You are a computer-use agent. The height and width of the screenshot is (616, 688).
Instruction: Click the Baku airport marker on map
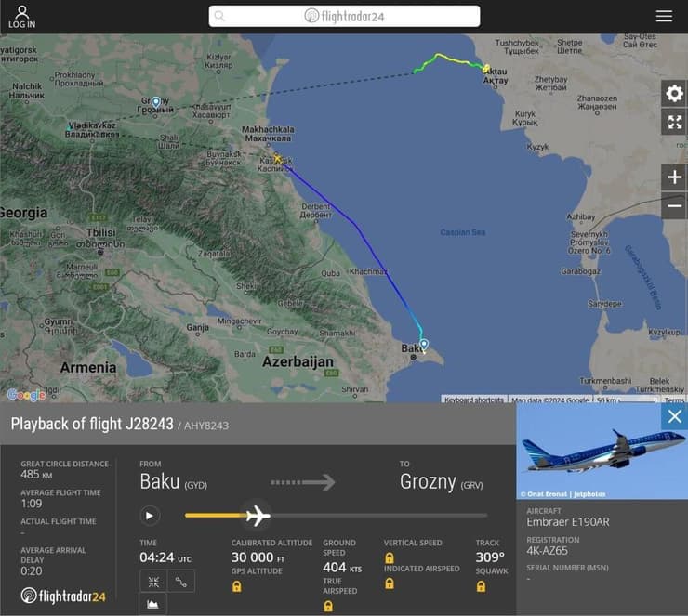pos(424,345)
